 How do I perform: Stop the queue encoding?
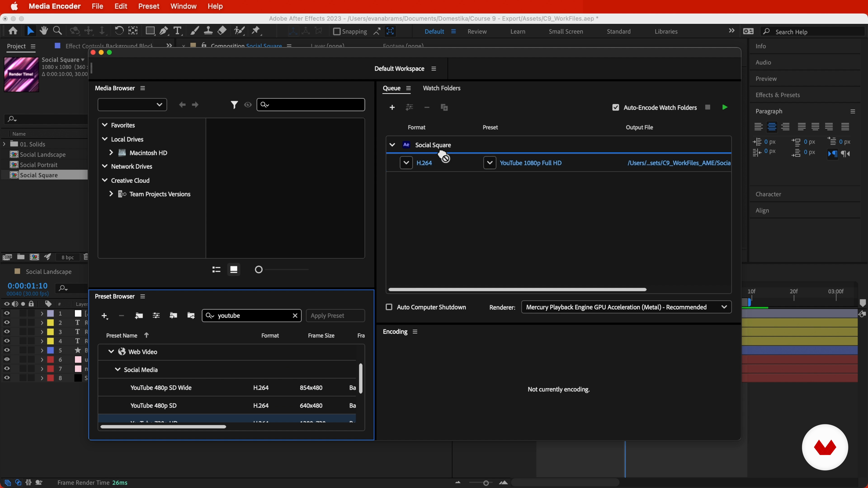708,107
